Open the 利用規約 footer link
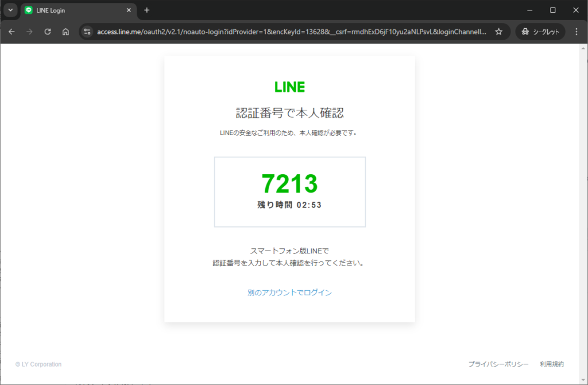The width and height of the screenshot is (588, 385). 551,364
